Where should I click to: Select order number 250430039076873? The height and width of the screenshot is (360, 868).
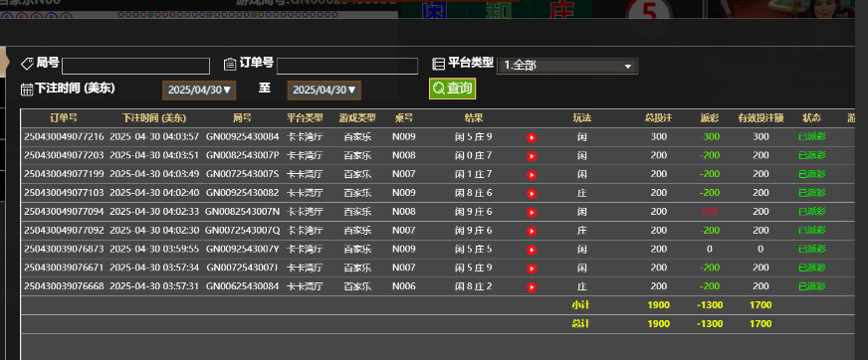[x=64, y=249]
